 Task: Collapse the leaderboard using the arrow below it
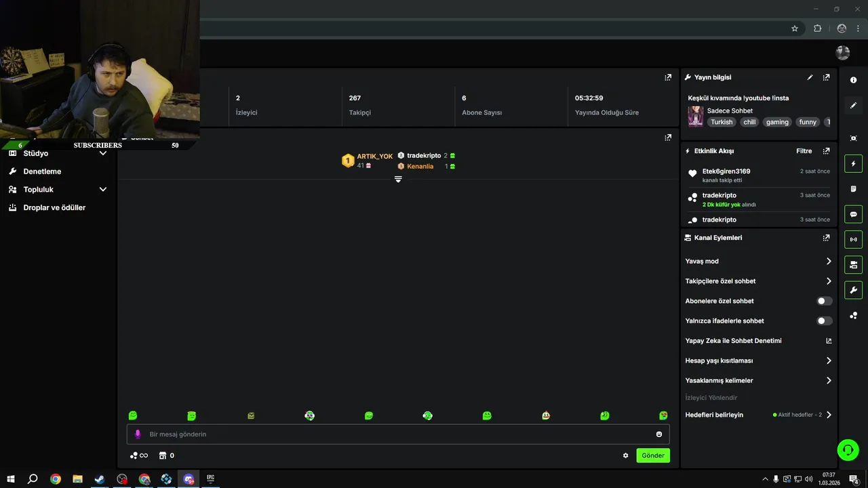click(x=398, y=180)
